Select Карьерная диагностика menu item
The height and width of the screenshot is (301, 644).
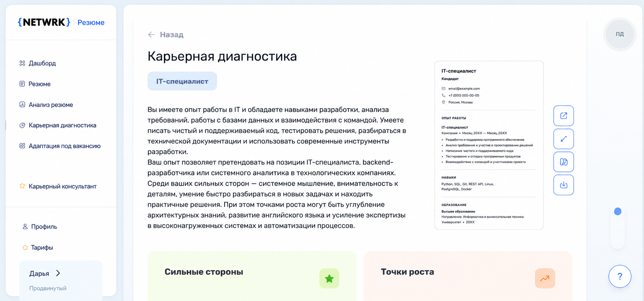tap(62, 125)
